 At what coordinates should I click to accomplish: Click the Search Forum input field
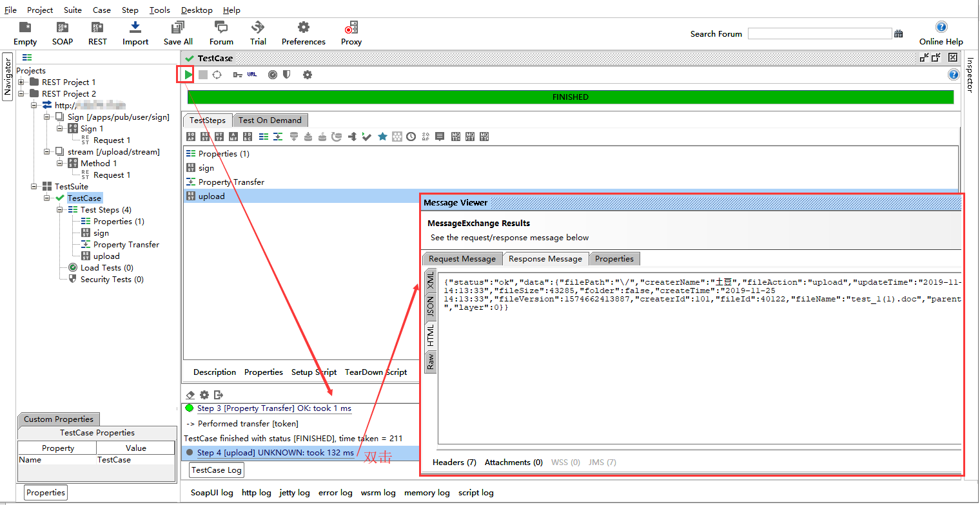point(819,33)
